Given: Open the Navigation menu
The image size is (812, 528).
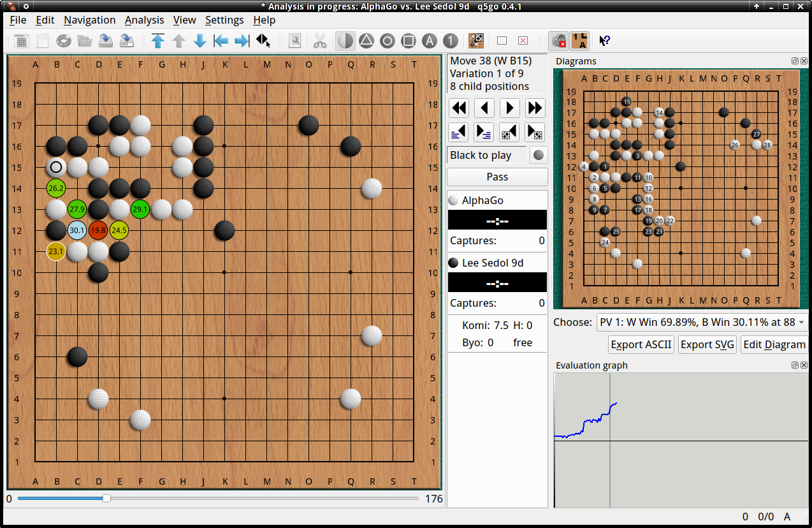Looking at the screenshot, I should [90, 20].
